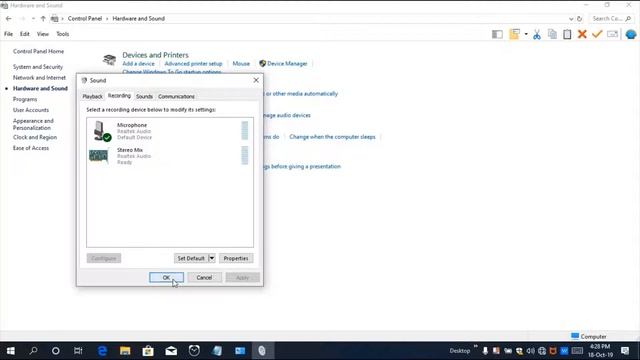The width and height of the screenshot is (640, 360).
Task: Go to Programs category
Action: [25, 99]
